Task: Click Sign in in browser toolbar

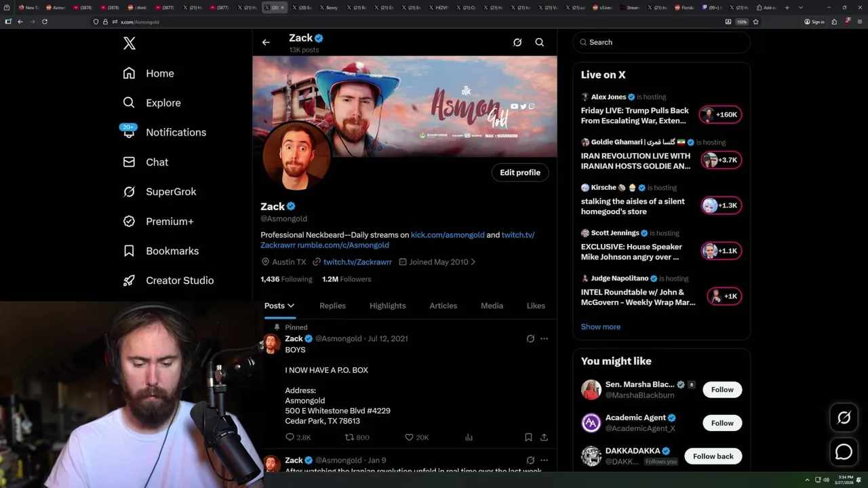Action: pos(814,22)
